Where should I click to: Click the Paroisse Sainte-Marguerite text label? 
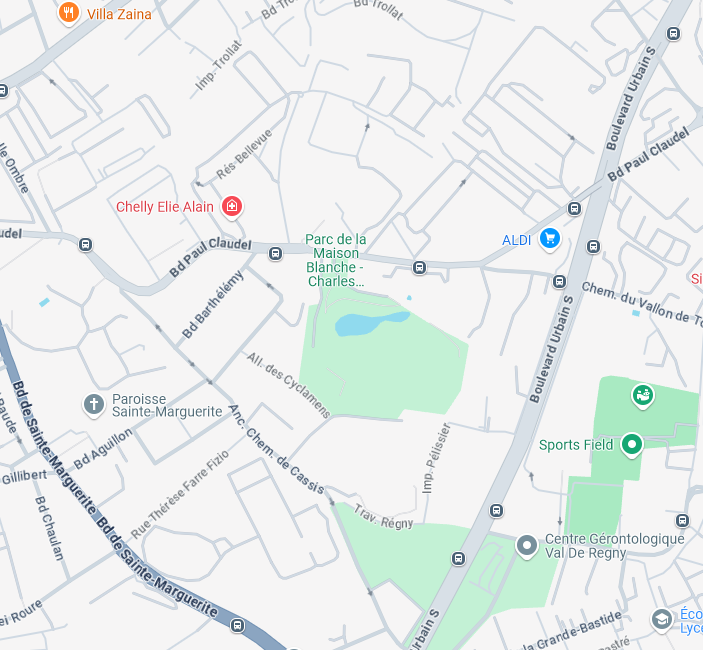click(x=167, y=405)
